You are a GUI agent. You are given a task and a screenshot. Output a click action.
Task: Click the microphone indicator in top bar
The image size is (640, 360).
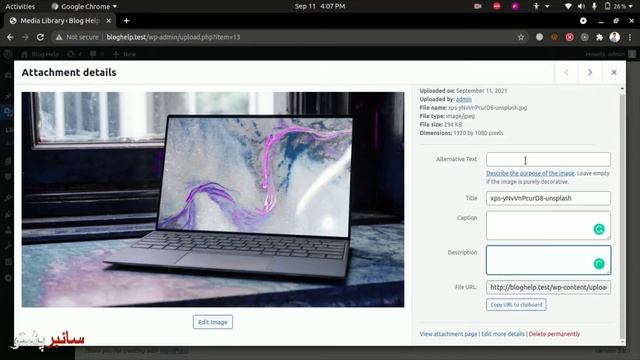pos(594,6)
